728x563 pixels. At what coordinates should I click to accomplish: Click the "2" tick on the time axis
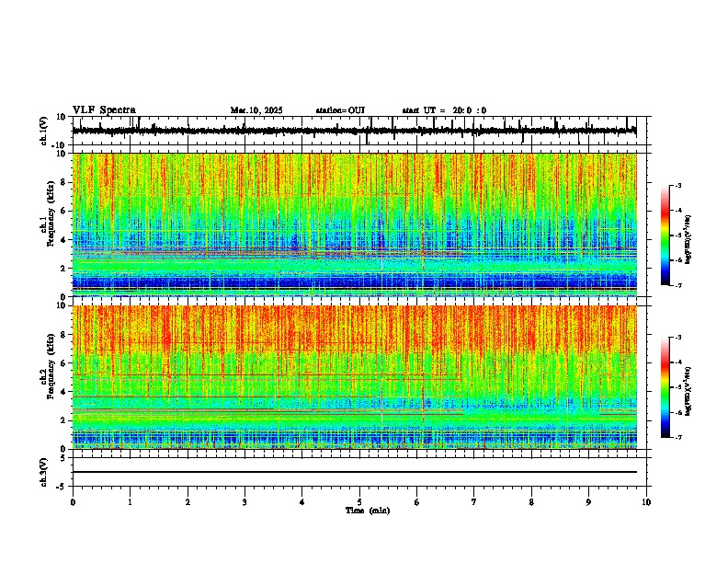(188, 502)
